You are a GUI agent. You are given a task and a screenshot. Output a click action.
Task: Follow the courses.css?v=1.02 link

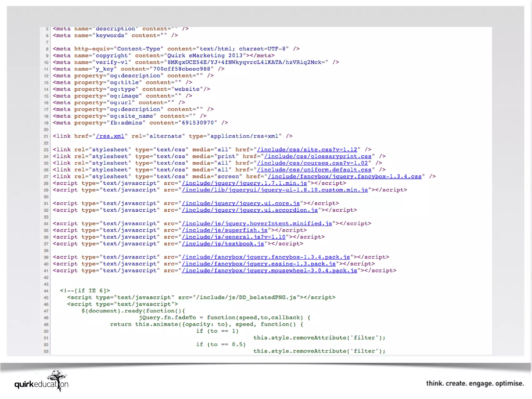click(x=312, y=163)
